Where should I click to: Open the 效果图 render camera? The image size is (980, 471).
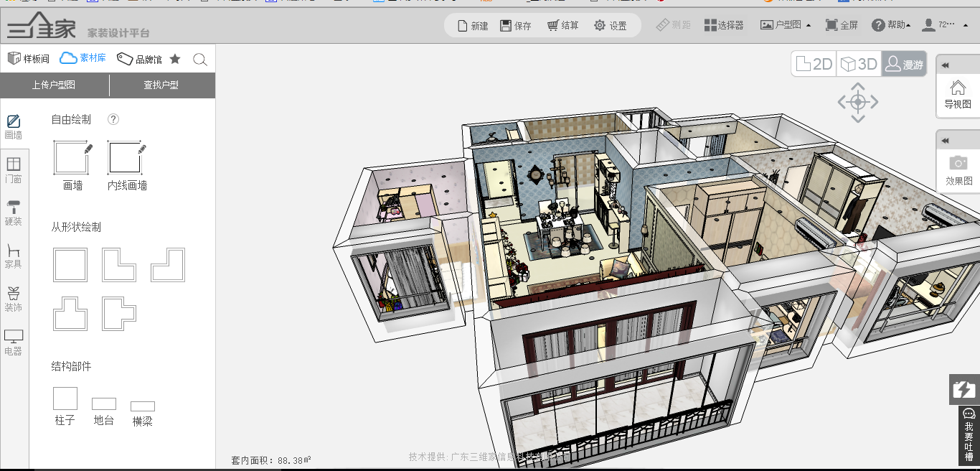(958, 170)
